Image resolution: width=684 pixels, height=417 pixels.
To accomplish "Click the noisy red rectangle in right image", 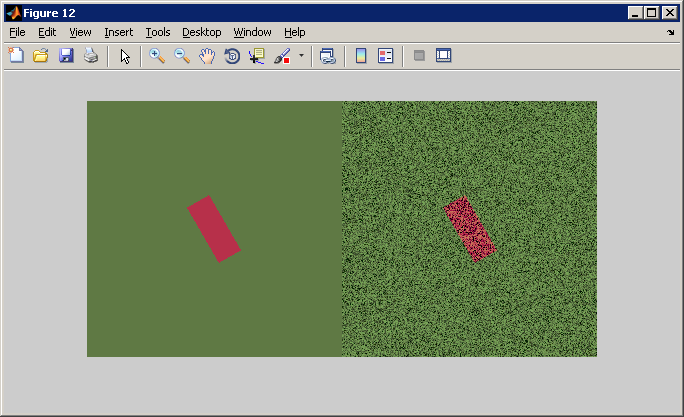I will pyautogui.click(x=470, y=229).
